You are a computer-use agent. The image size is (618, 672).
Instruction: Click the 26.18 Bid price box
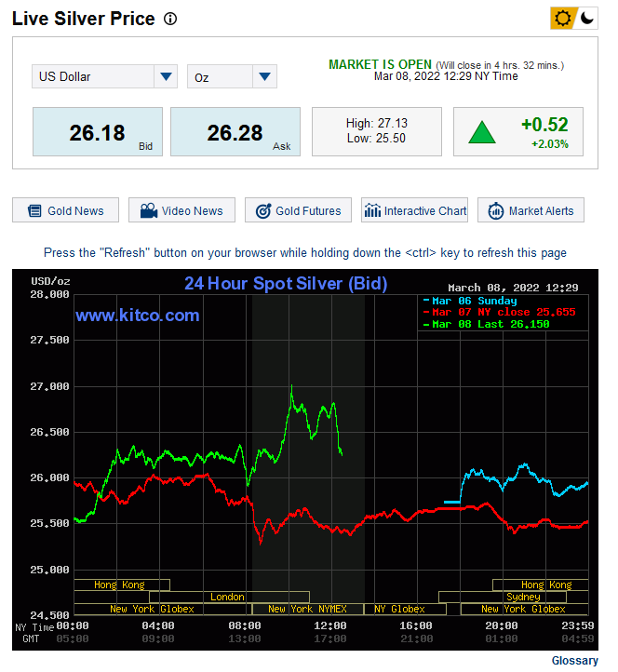(98, 132)
